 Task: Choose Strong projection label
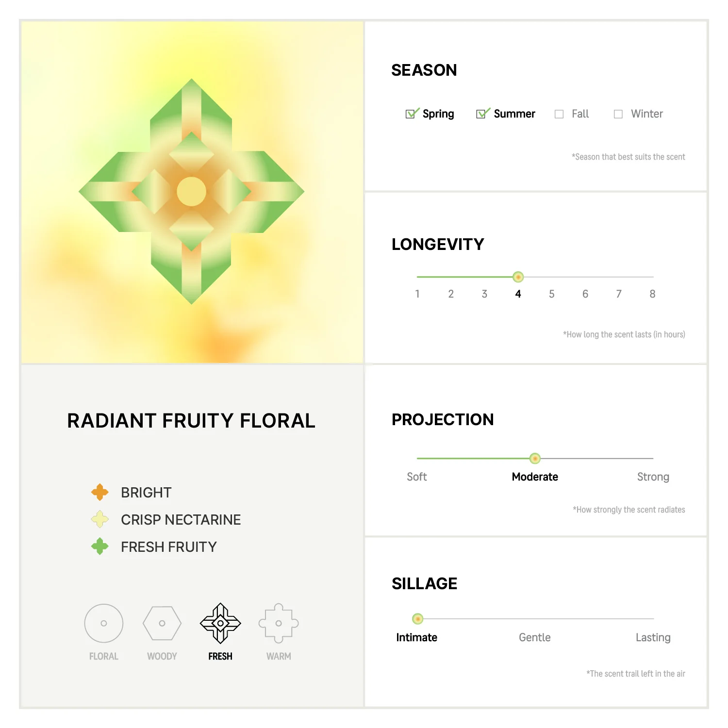pyautogui.click(x=653, y=477)
